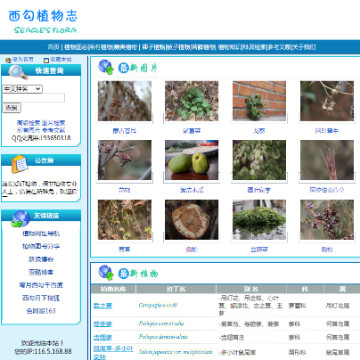
Task: Click the quick search text input field
Action: [x=33, y=98]
